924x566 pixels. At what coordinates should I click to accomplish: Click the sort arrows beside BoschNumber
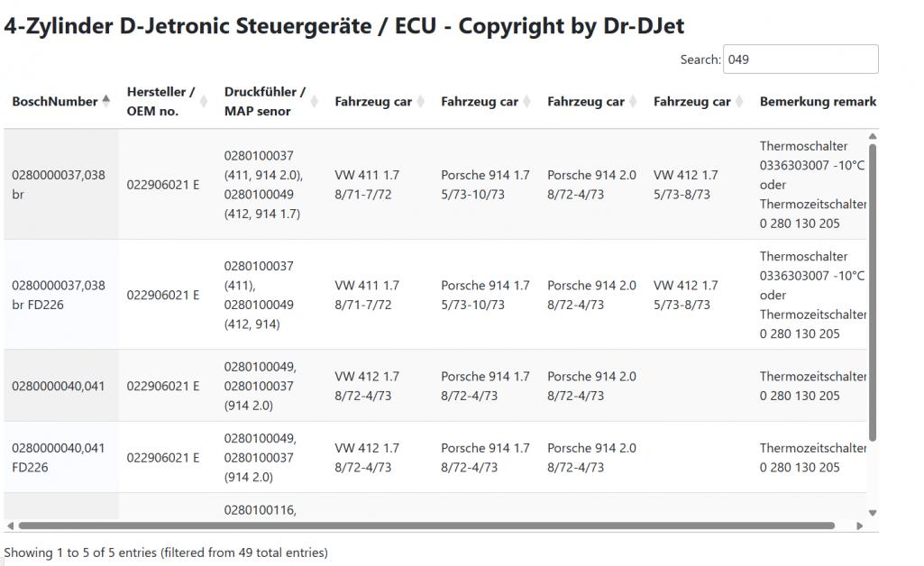(106, 101)
